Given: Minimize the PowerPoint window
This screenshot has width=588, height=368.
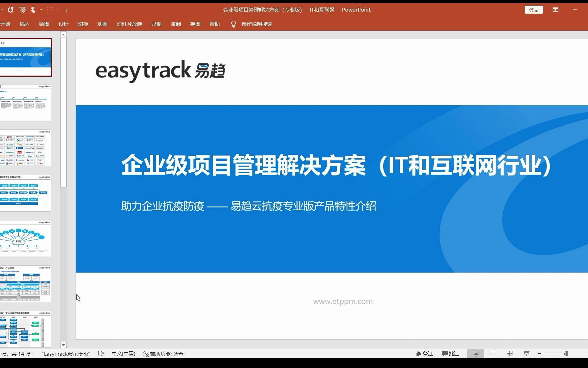Looking at the screenshot, I should coord(575,10).
